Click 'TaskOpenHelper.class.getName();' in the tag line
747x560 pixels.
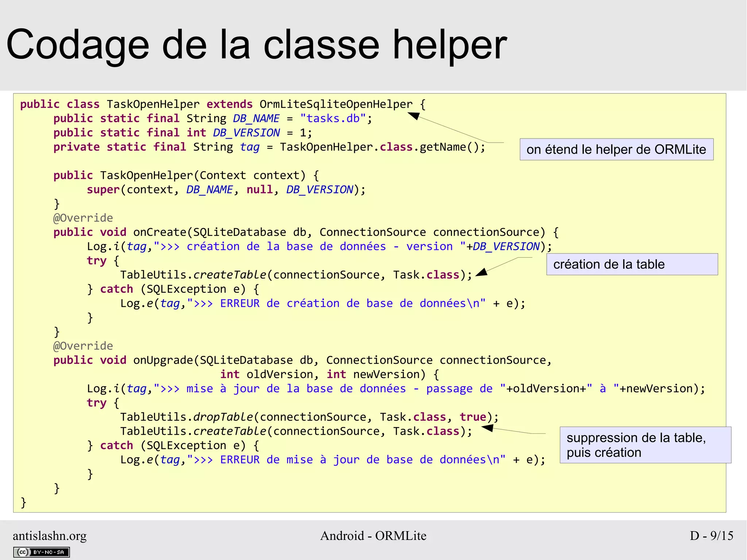[383, 147]
